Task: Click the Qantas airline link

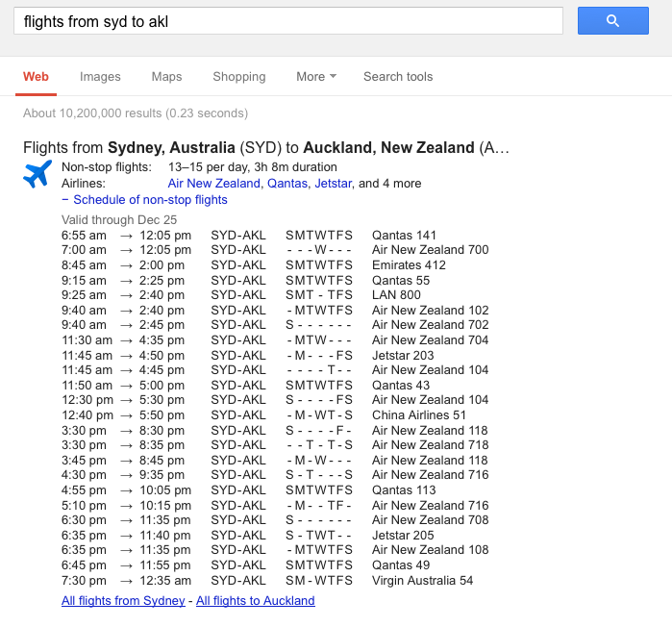Action: 287,184
